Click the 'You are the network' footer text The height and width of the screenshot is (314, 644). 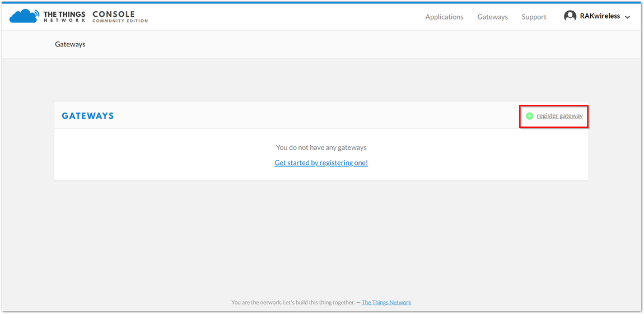(x=293, y=302)
